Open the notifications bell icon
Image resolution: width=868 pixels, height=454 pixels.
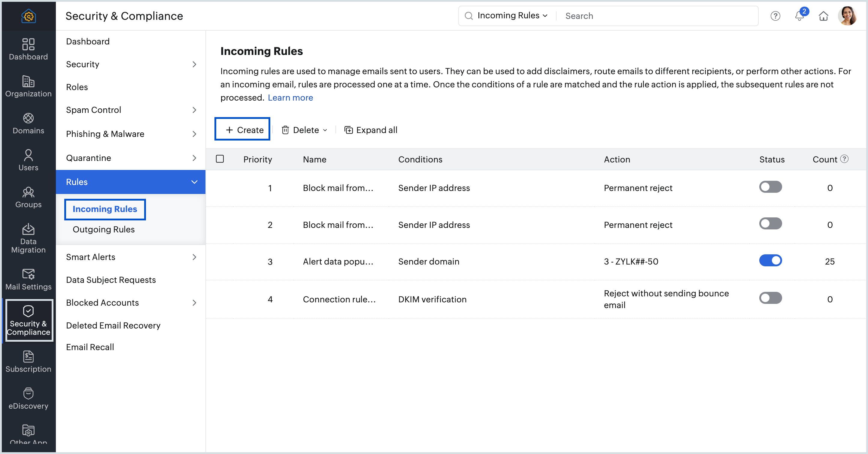[799, 16]
